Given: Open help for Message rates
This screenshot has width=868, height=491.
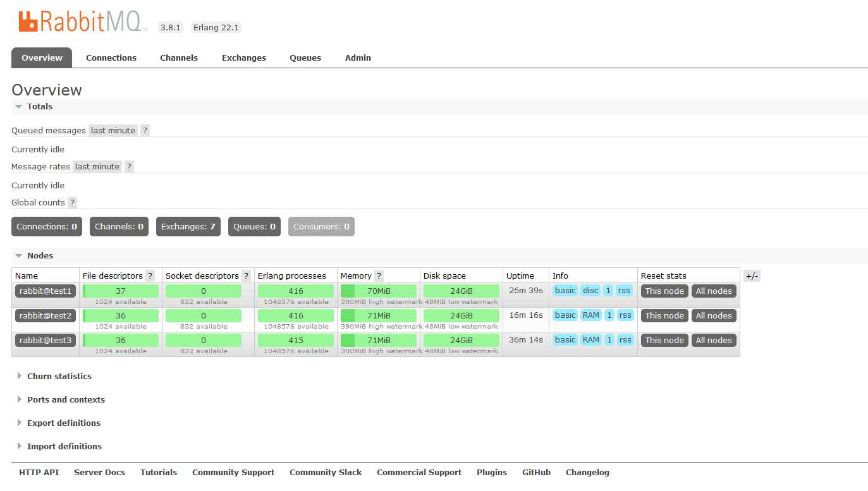Looking at the screenshot, I should 129,167.
